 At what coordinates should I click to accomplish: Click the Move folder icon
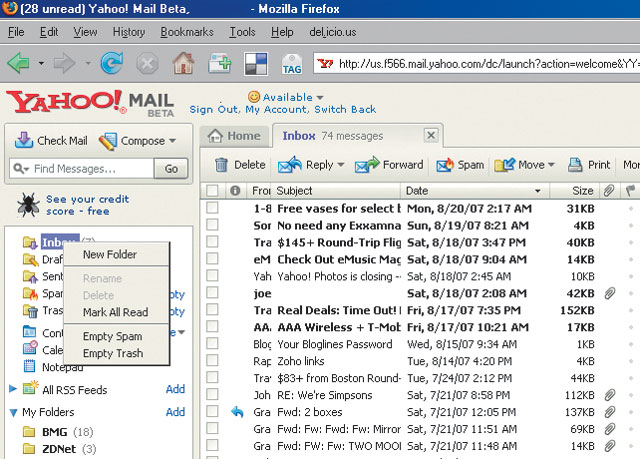[504, 164]
